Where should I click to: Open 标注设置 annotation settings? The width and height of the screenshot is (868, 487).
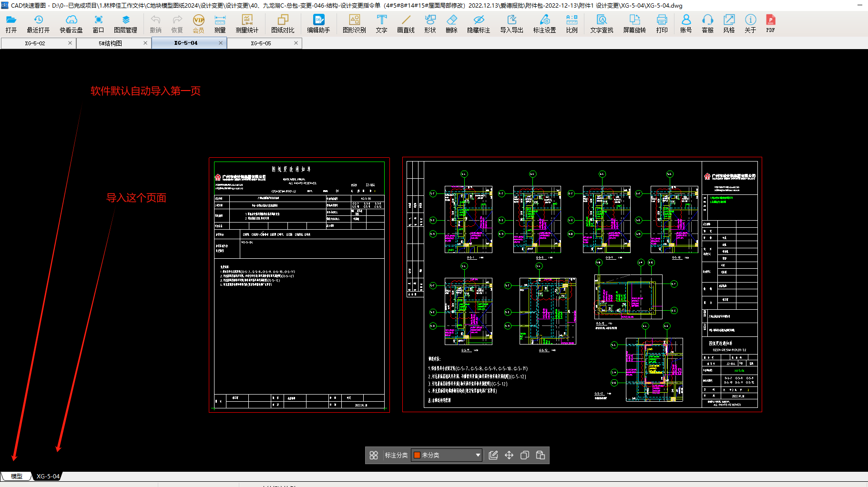544,23
